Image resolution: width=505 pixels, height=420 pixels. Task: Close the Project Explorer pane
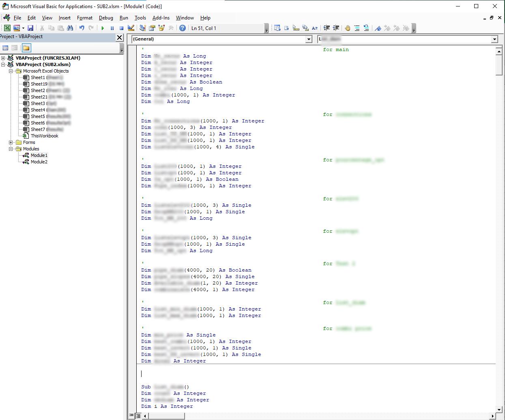[119, 37]
